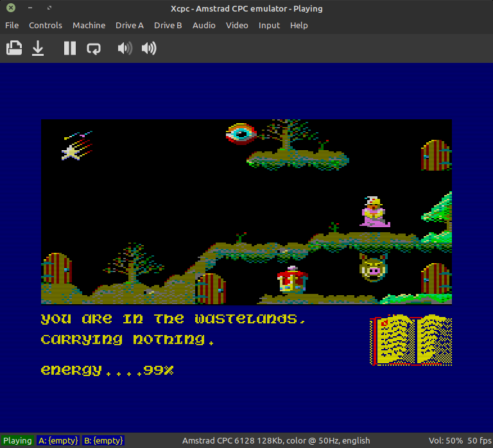Click the open spell book graphic

pos(411,340)
